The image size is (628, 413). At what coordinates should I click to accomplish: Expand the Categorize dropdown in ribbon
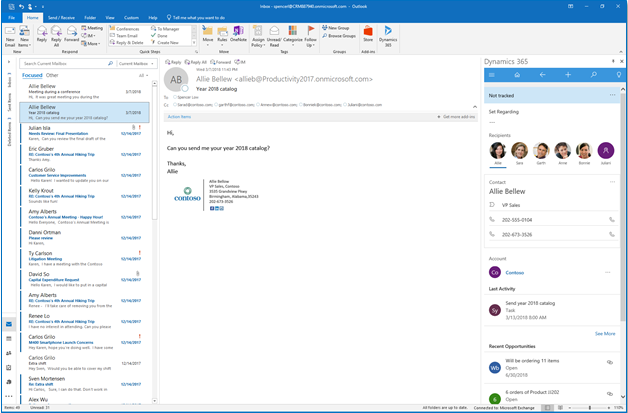[x=292, y=39]
